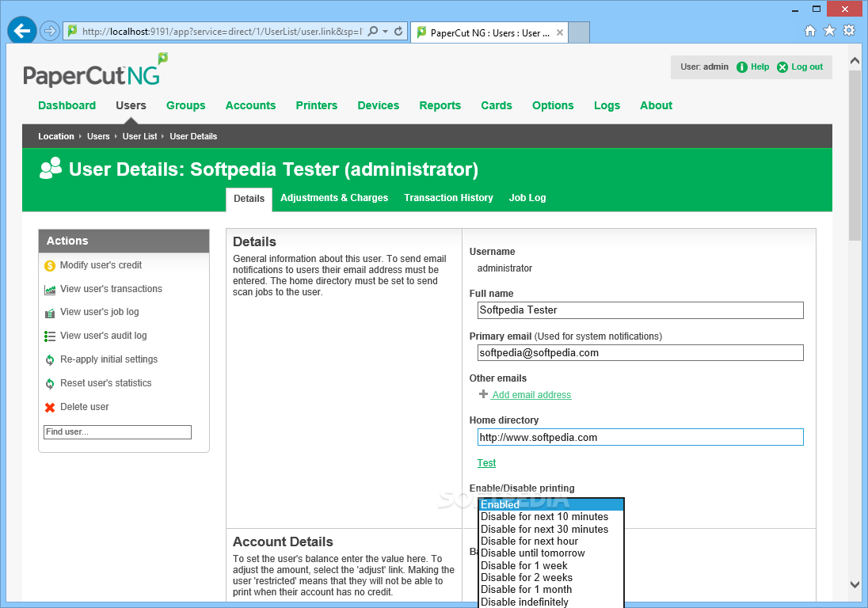
Task: Click the favorites star icon
Action: (829, 30)
